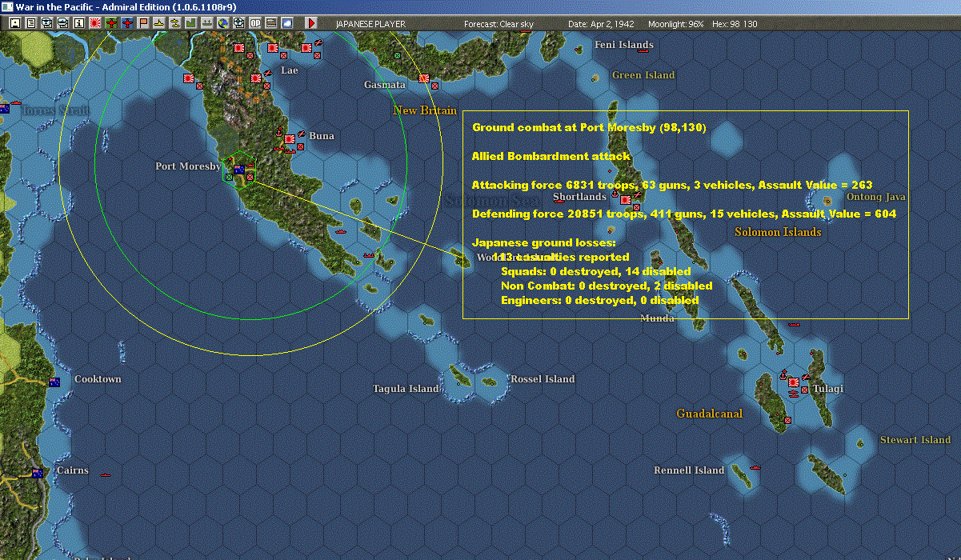Click the 'Attacking force 6831 troops' line
961x560 pixels.
click(x=672, y=186)
